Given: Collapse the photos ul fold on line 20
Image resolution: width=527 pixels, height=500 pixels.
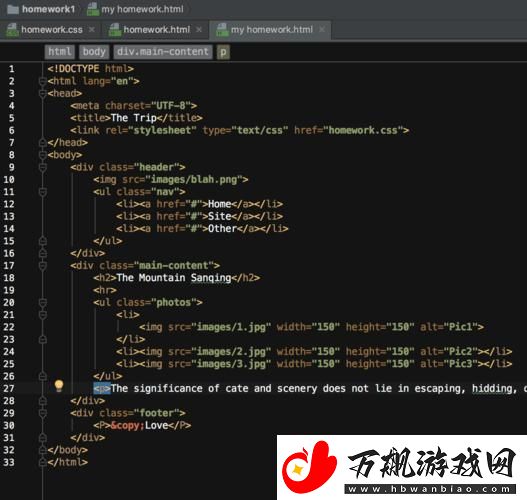Looking at the screenshot, I should coord(43,302).
